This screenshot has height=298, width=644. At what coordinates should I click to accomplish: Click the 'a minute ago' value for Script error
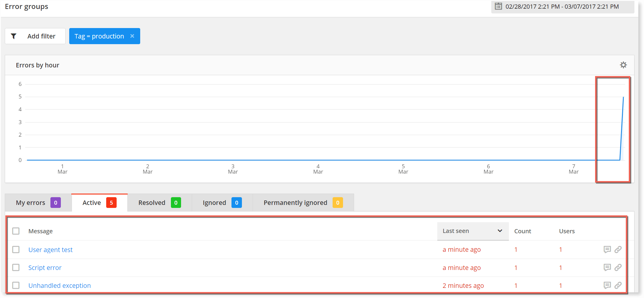461,268
